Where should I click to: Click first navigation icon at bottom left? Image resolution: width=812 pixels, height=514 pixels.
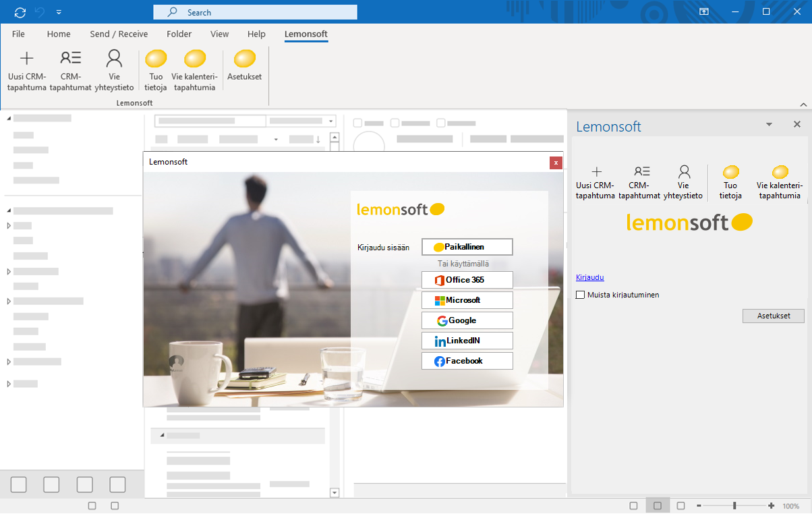point(19,484)
